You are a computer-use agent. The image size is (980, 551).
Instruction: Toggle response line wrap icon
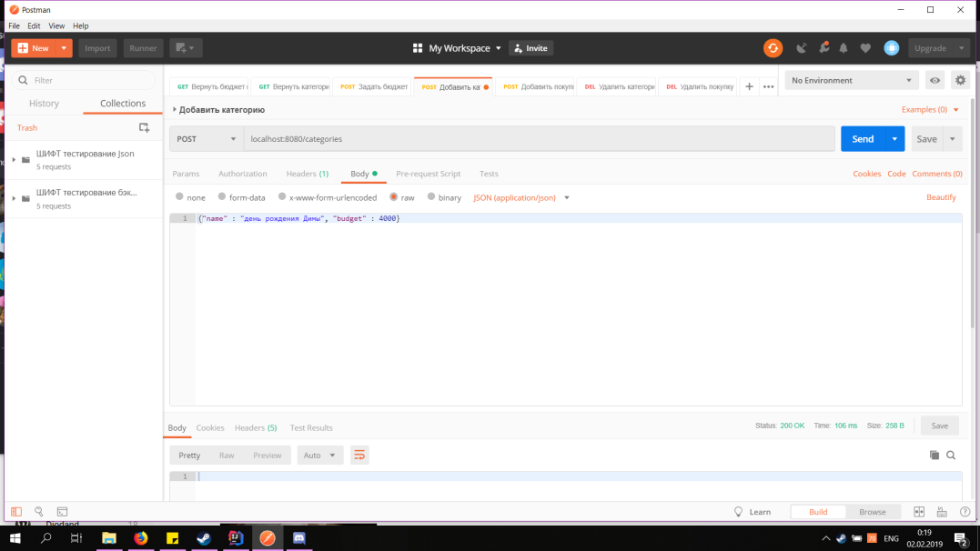[x=359, y=456]
